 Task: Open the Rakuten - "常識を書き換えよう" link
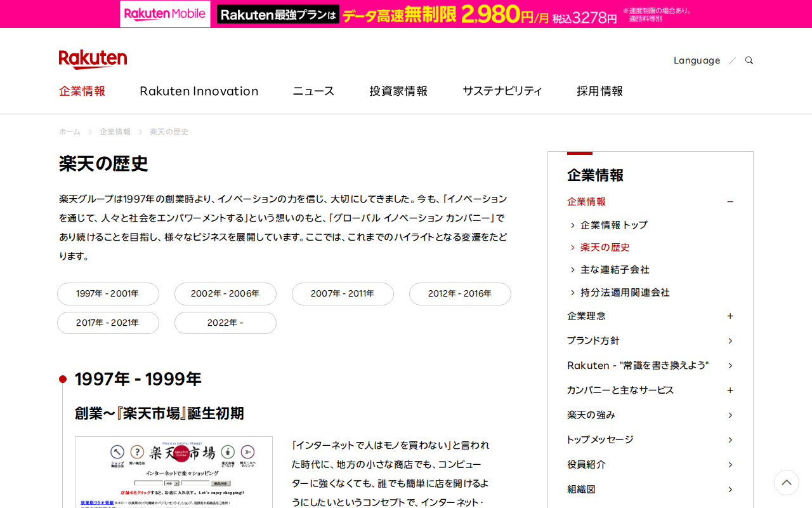point(638,365)
